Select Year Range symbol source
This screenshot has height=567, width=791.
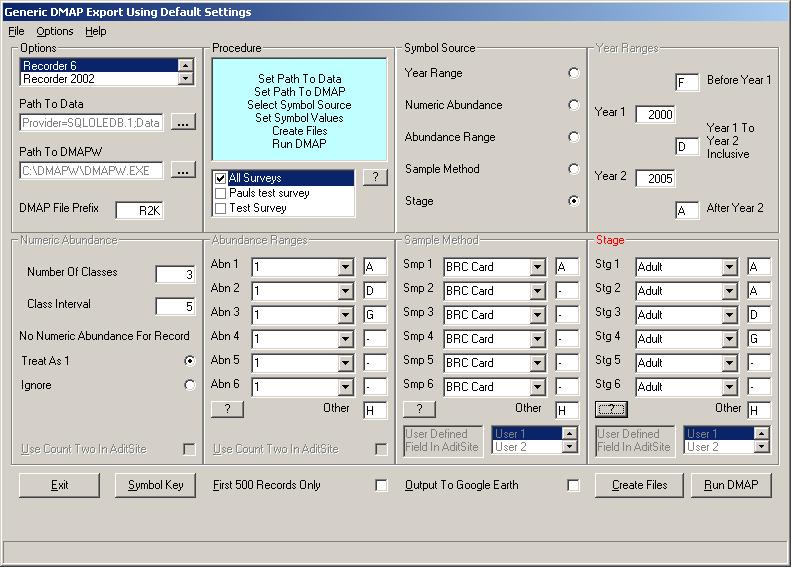pos(574,73)
